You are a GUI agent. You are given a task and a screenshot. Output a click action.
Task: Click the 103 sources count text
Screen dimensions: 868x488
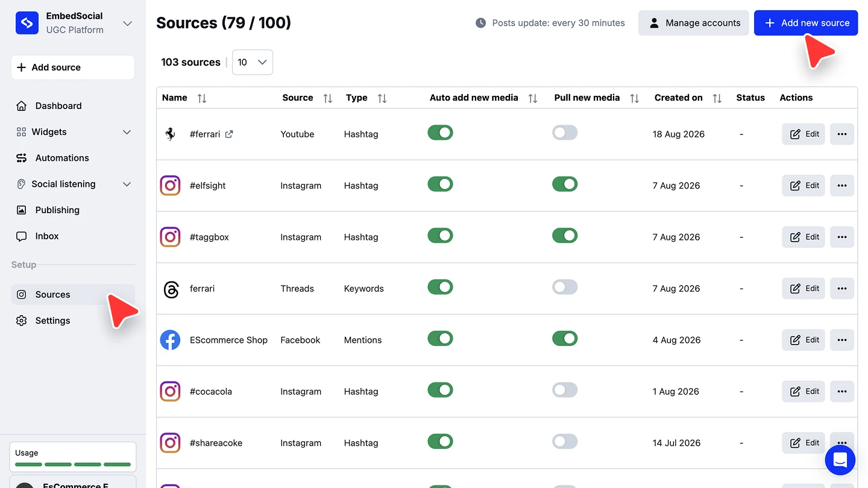coord(190,62)
